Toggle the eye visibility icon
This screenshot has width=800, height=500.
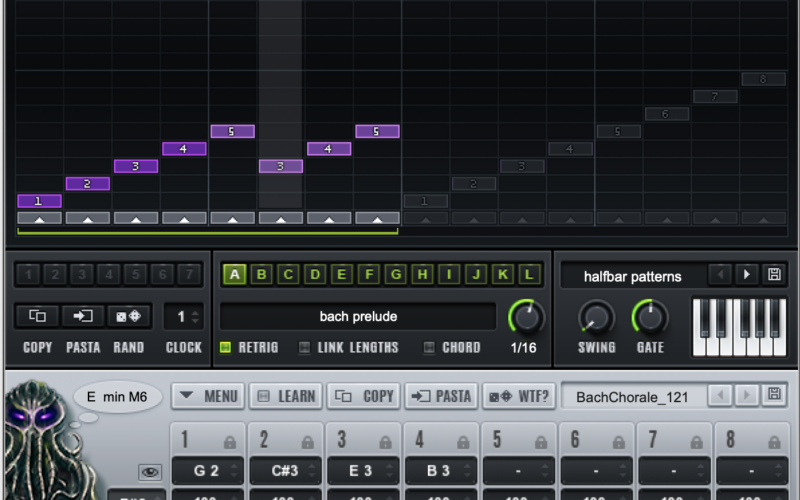coord(150,471)
